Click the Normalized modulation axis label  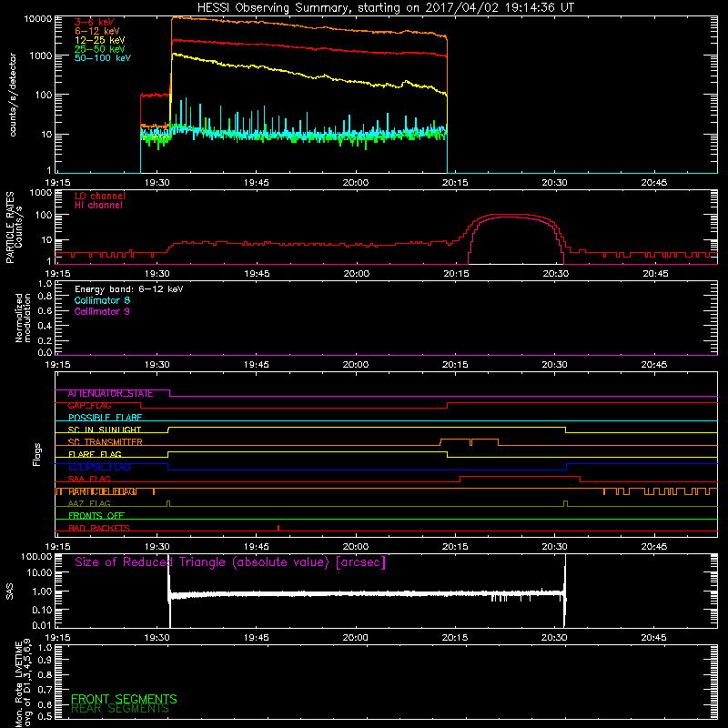tap(23, 318)
